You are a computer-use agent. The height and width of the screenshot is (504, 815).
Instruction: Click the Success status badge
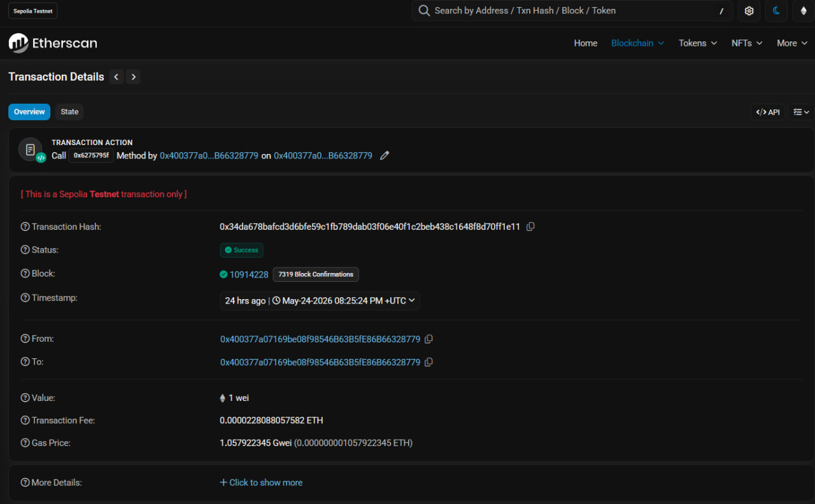pos(241,250)
